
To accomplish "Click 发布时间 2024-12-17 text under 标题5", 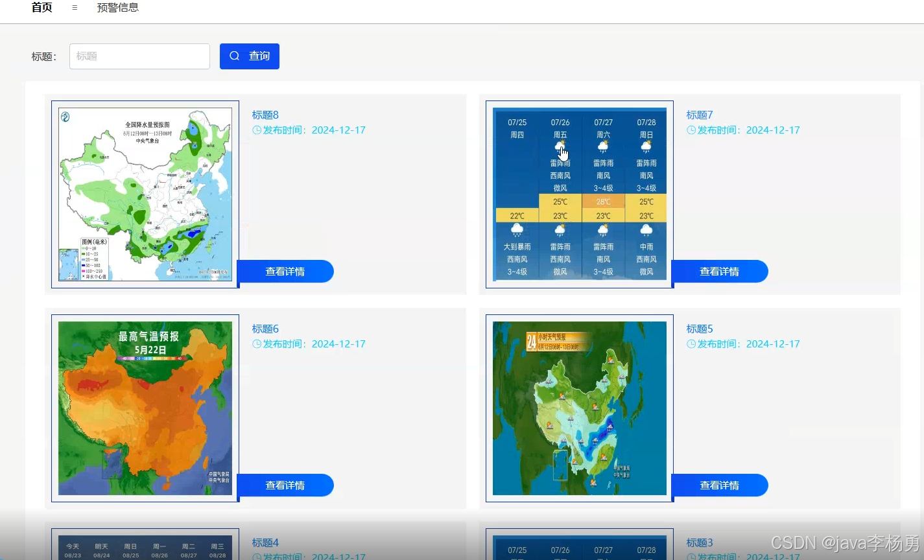I will point(748,344).
